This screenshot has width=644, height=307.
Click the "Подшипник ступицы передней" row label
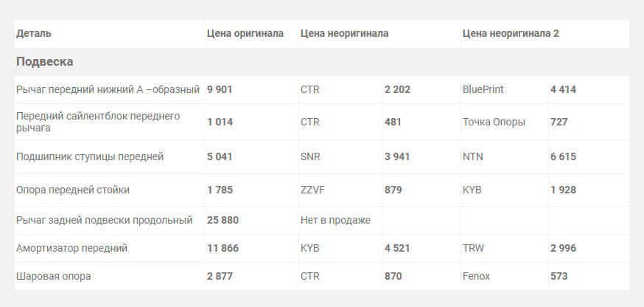tap(90, 156)
